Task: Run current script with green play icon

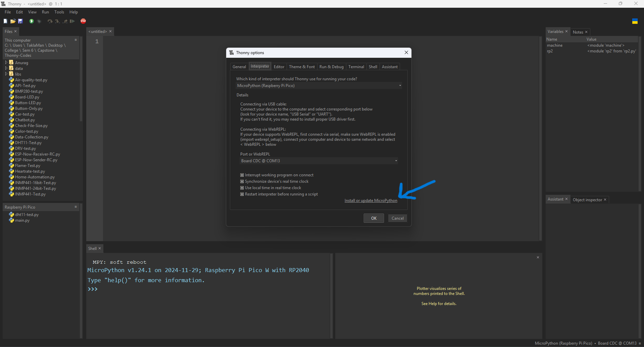Action: tap(31, 21)
